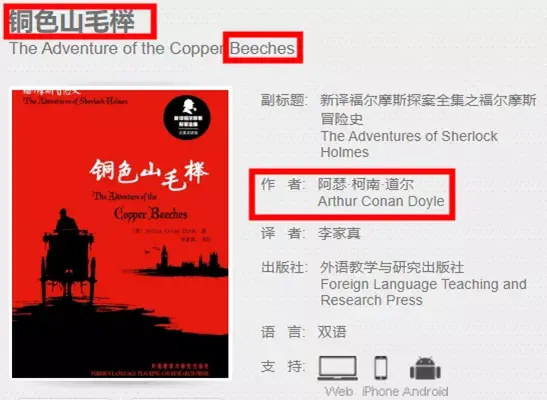Click the Android robot icon
Screen dimensions: 547x400
click(425, 368)
